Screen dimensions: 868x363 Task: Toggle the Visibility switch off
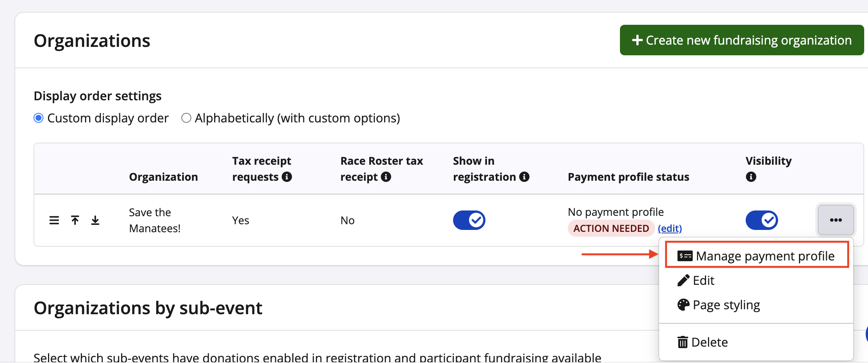(762, 220)
